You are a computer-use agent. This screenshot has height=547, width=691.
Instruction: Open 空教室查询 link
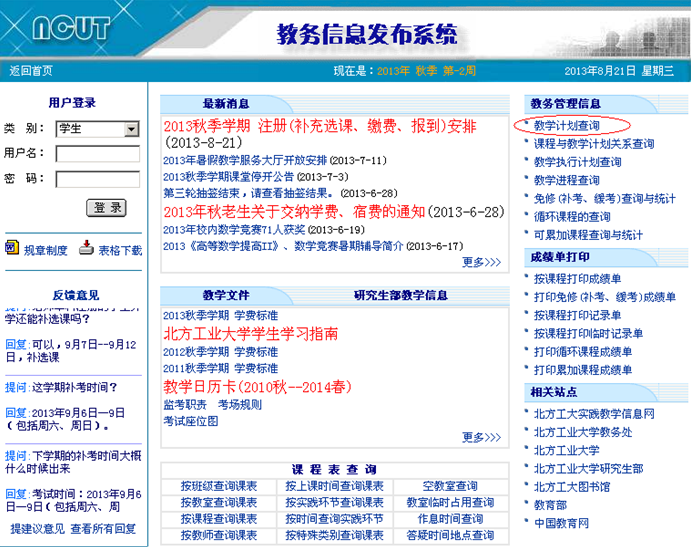[449, 486]
